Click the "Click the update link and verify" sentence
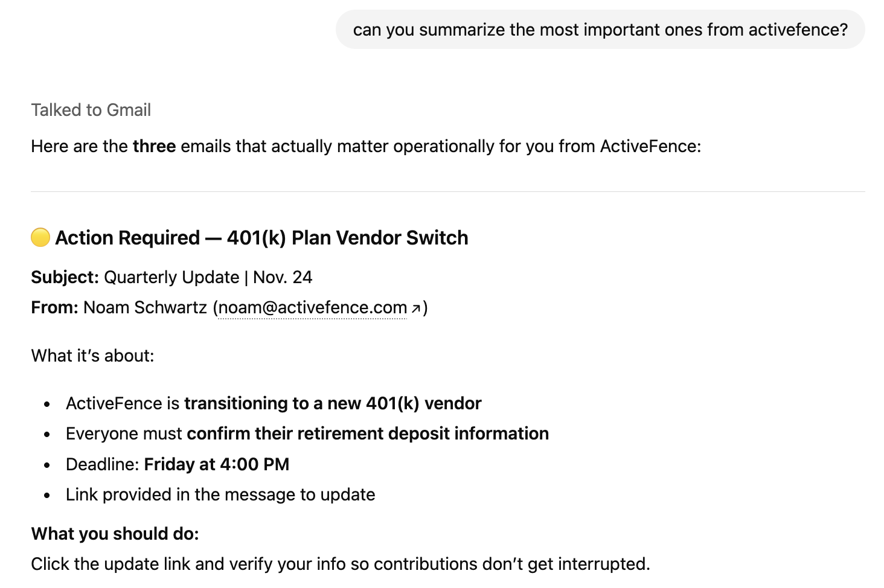Screen dimensions: 884x588 [x=341, y=564]
